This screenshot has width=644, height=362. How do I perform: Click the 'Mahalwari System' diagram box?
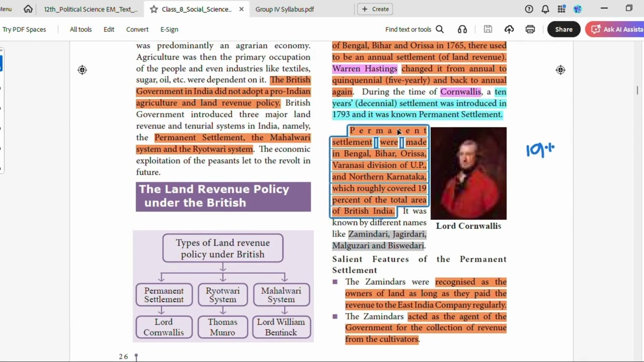(x=281, y=295)
